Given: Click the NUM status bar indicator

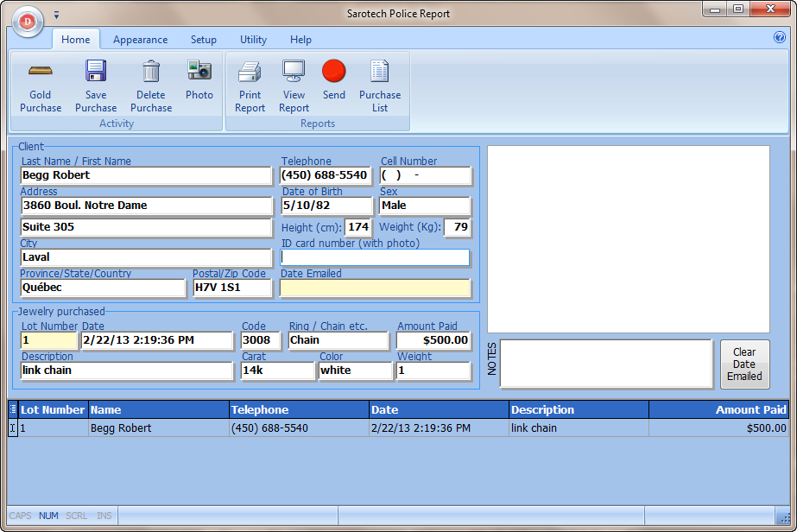Looking at the screenshot, I should click(x=49, y=516).
